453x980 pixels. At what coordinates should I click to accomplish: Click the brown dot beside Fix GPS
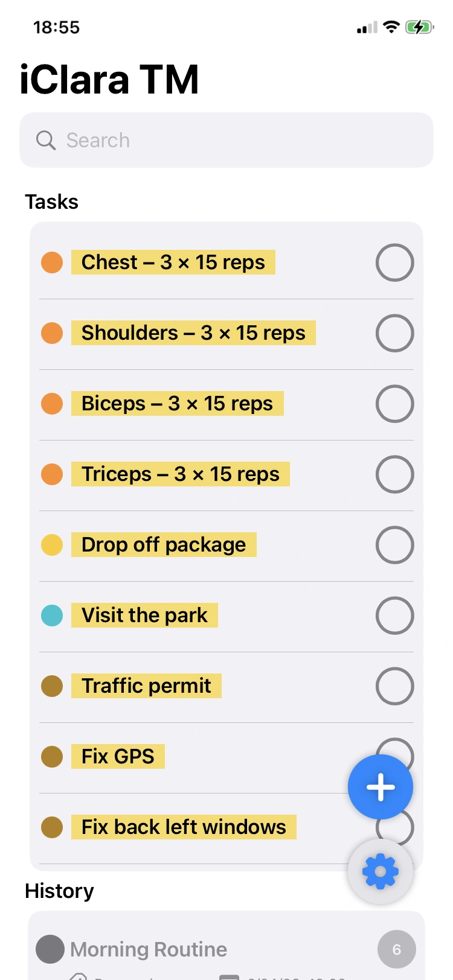52,756
